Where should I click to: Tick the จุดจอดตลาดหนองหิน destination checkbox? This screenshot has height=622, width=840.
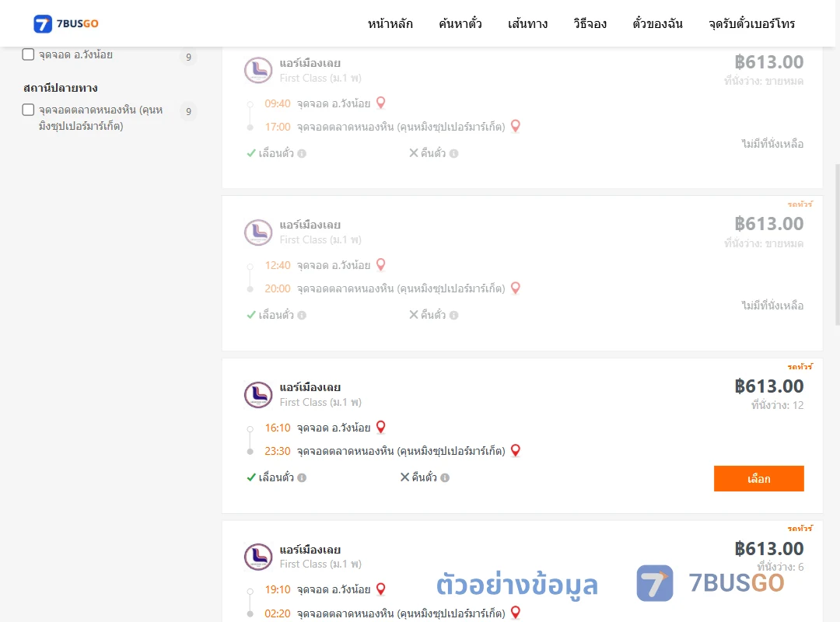(29, 110)
